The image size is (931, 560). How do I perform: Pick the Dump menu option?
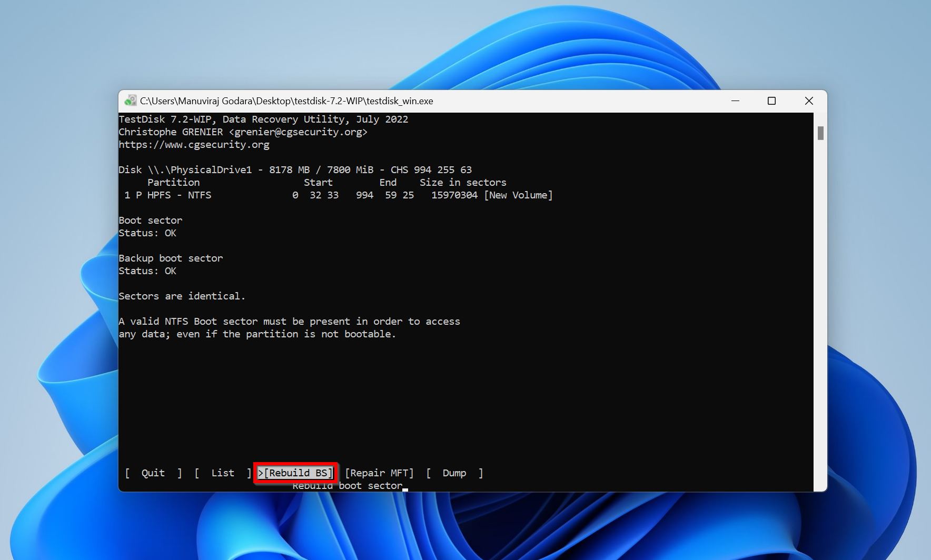pos(454,473)
